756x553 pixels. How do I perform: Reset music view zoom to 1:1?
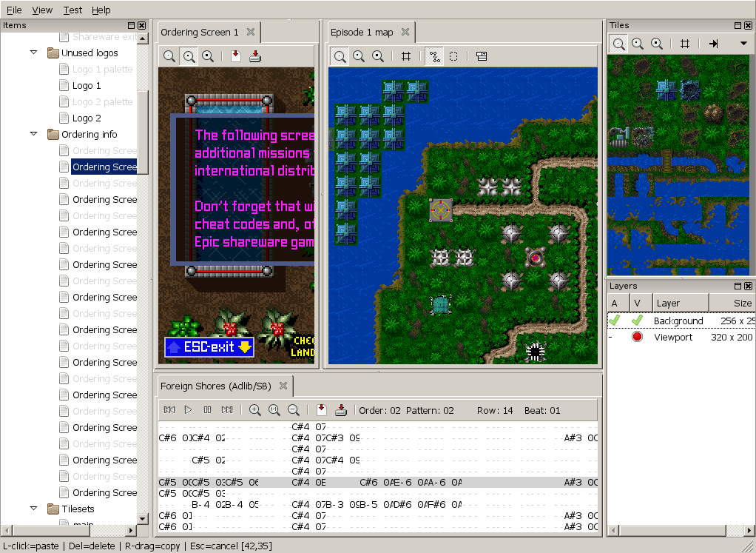click(274, 410)
